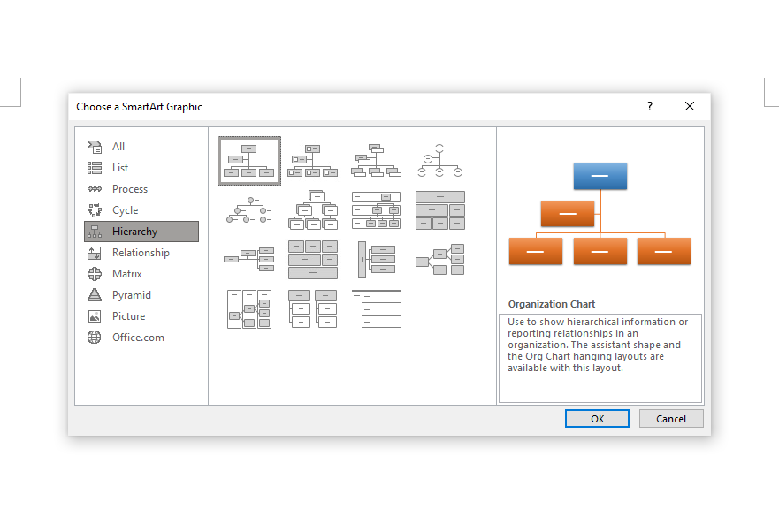Screen dimensions: 779x532
Task: Open the All category
Action: click(x=118, y=147)
